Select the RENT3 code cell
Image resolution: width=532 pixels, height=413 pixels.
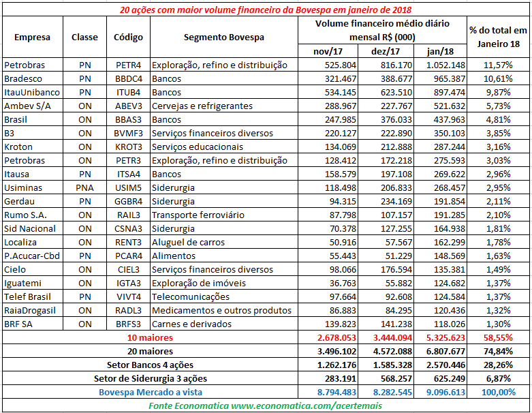pos(128,243)
